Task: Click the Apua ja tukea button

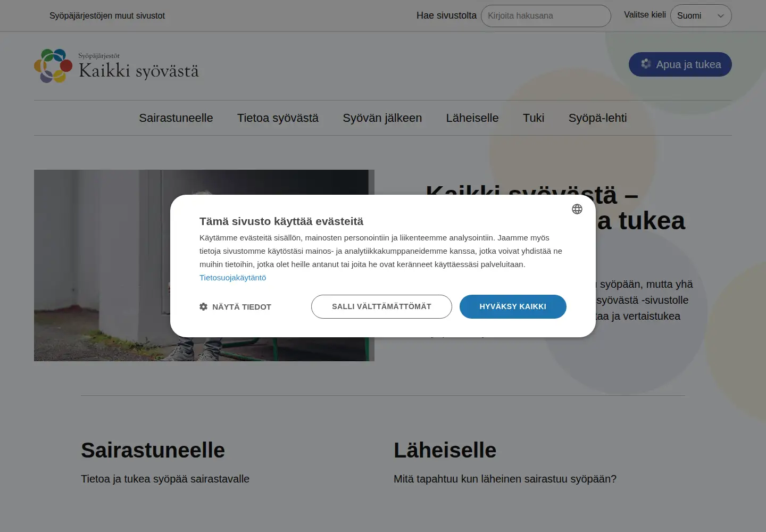Action: click(680, 64)
